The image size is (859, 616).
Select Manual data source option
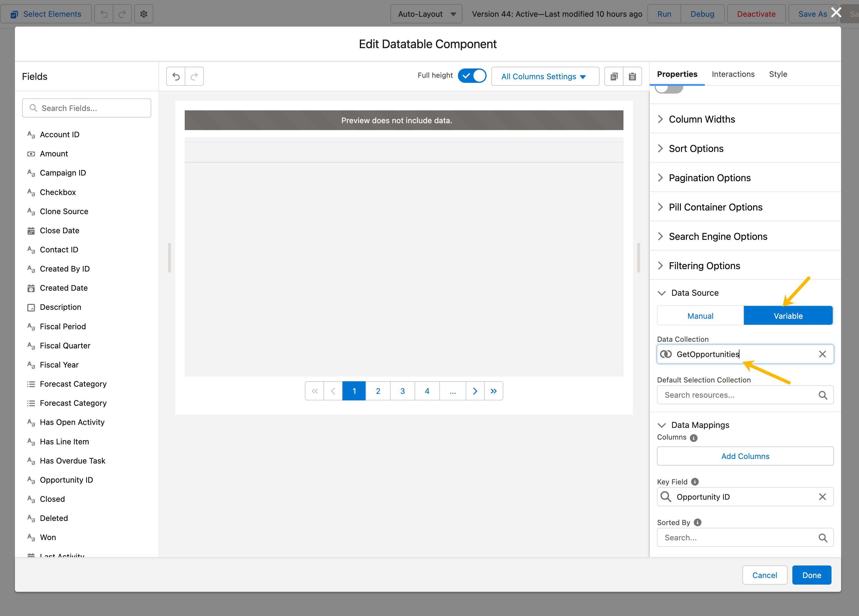[700, 315]
